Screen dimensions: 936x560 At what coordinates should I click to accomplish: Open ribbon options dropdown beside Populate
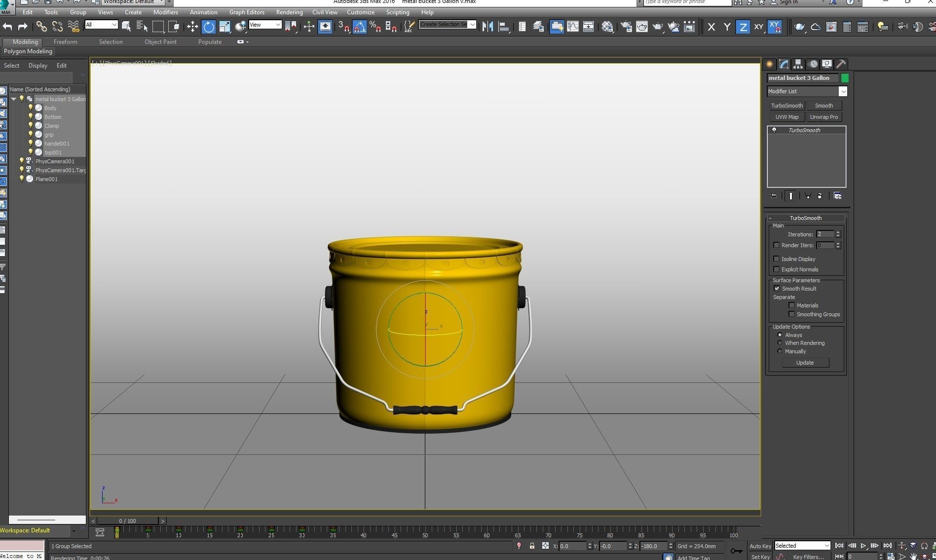(242, 42)
